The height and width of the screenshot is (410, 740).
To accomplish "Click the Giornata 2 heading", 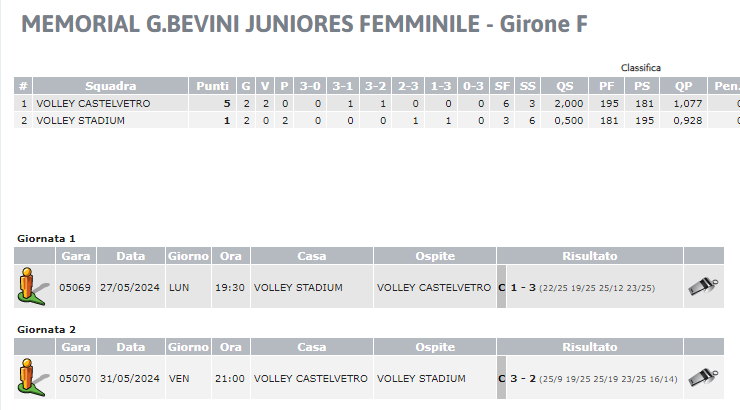I will tap(46, 329).
